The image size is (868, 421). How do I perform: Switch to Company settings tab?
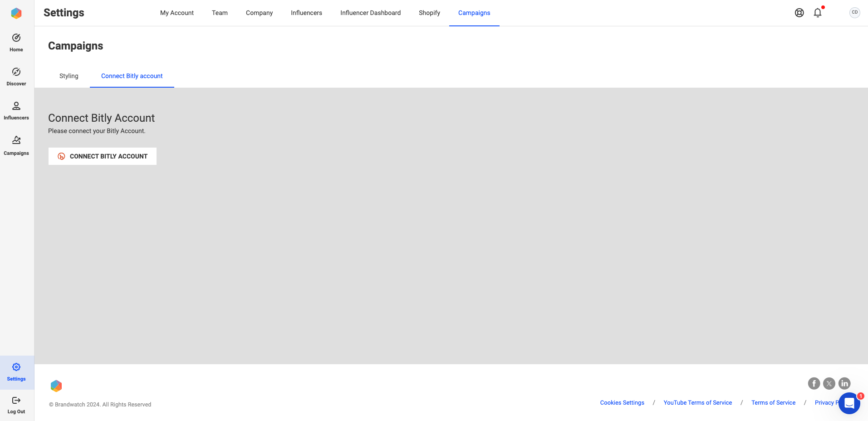point(259,13)
